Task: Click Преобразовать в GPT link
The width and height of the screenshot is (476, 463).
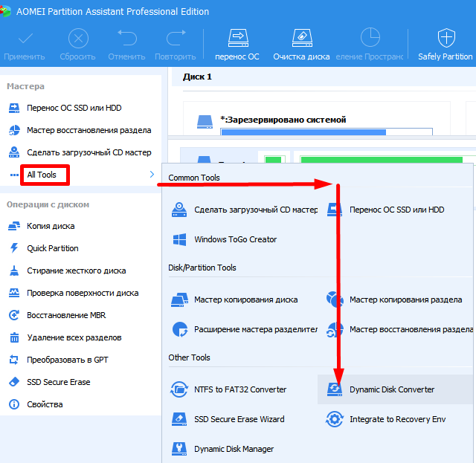Action: [x=68, y=360]
